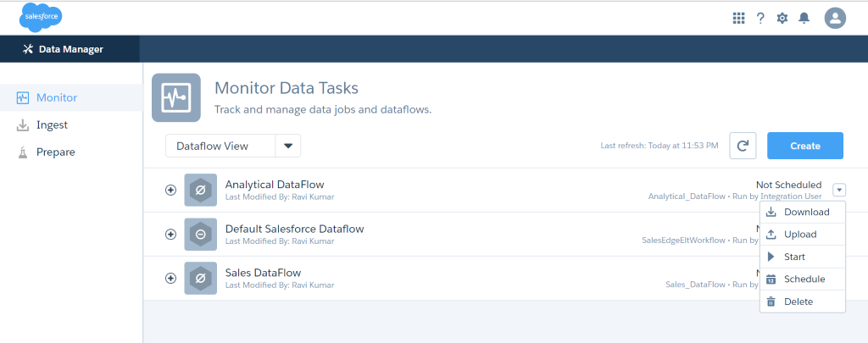
Task: Click the Analytical DataFlow hexagon icon
Action: coord(200,190)
